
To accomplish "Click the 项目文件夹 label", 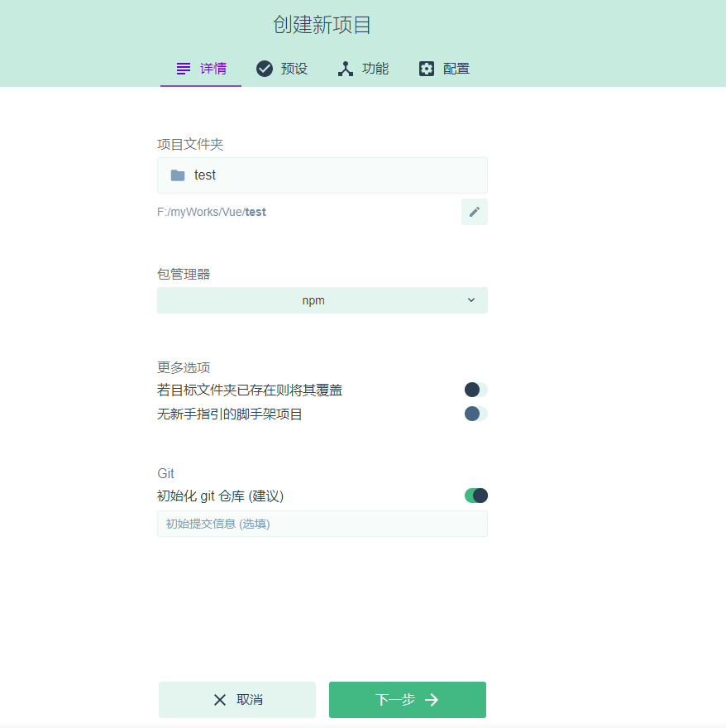I will [190, 145].
